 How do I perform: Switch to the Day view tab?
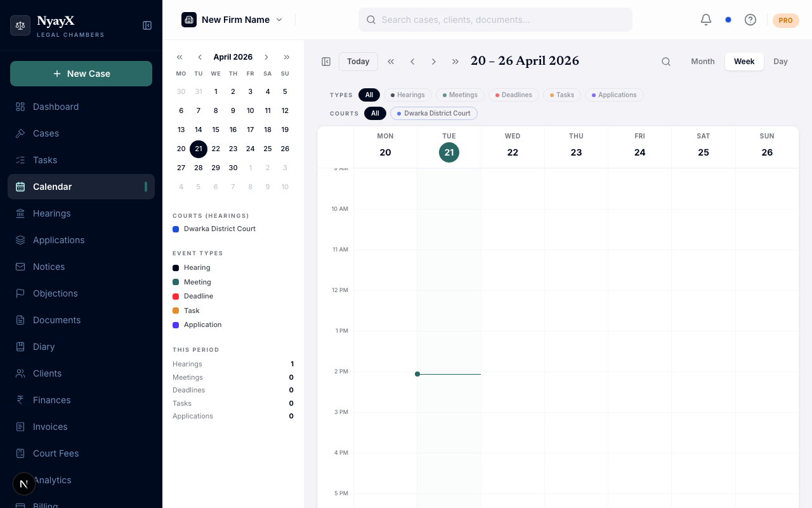780,62
